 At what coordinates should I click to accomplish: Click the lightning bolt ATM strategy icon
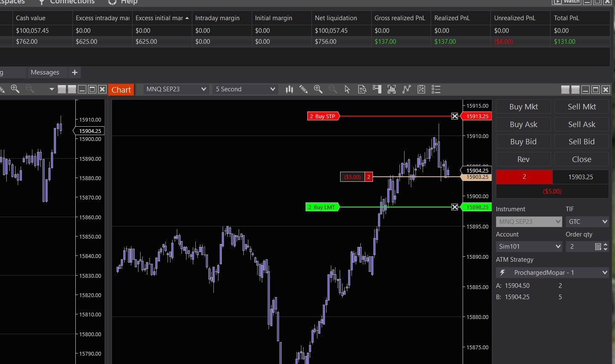[x=502, y=273]
